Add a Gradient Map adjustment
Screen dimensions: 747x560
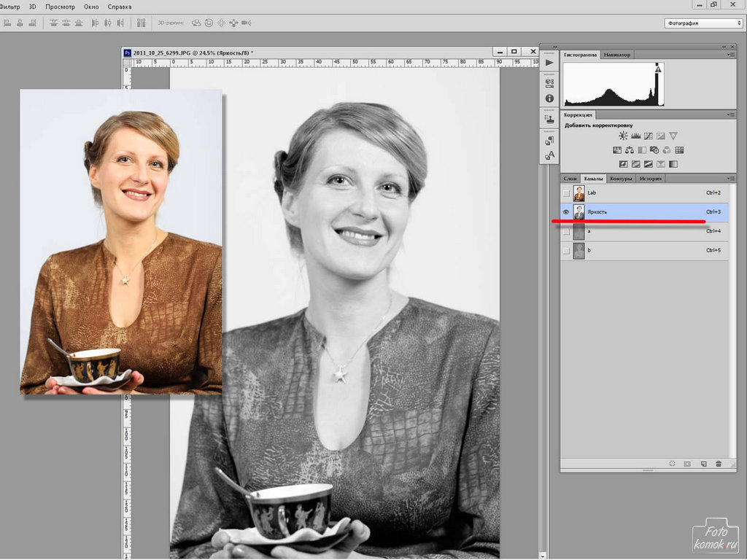(x=673, y=164)
